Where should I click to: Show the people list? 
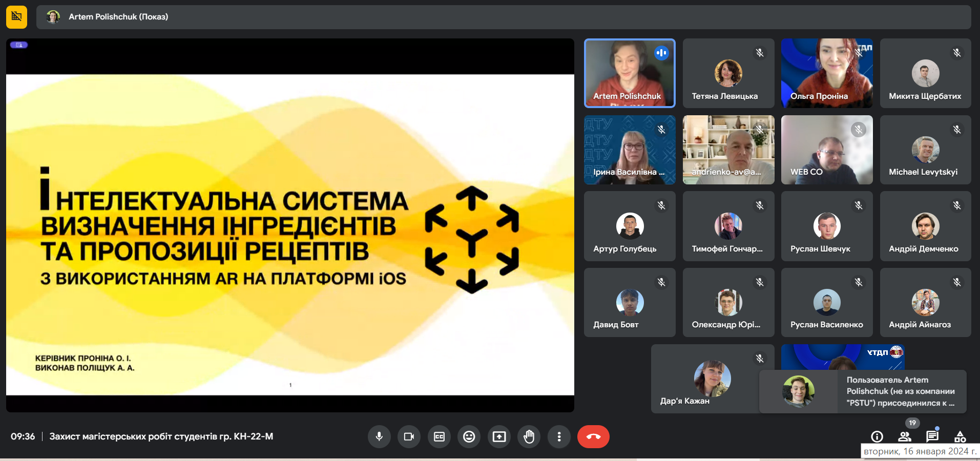[x=905, y=436]
